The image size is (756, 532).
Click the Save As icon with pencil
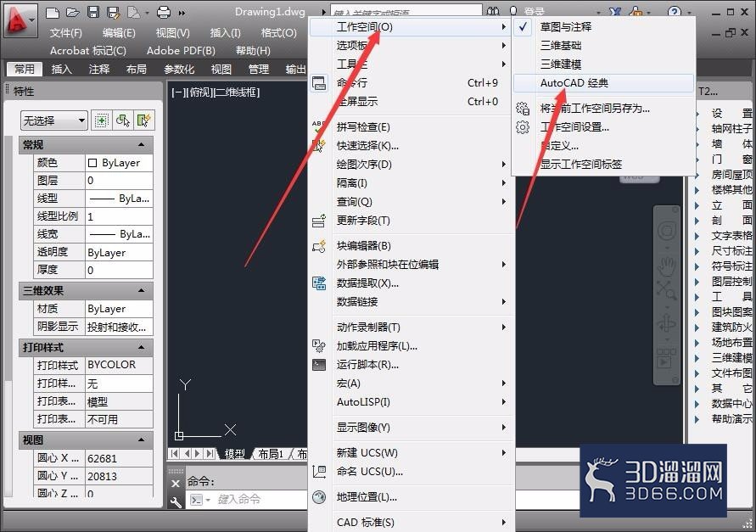(114, 13)
